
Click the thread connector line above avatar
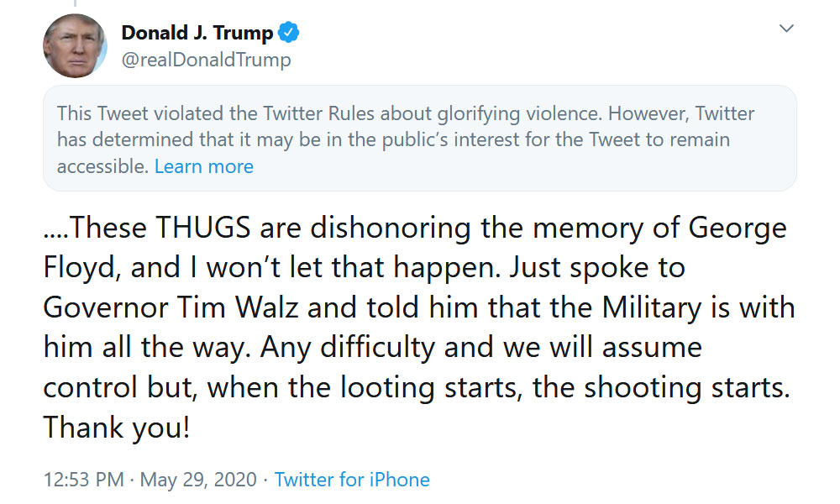tap(75, 3)
